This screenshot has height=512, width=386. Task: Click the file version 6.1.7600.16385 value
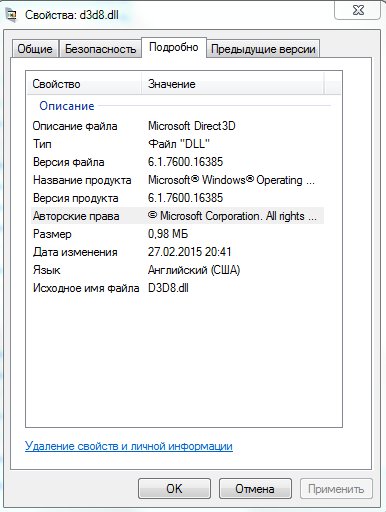point(185,162)
